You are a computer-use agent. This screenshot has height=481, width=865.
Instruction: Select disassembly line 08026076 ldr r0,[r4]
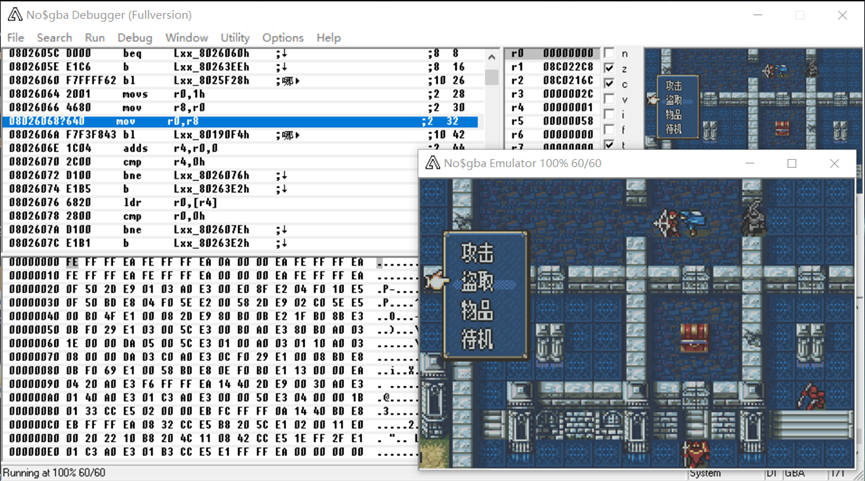click(210, 202)
